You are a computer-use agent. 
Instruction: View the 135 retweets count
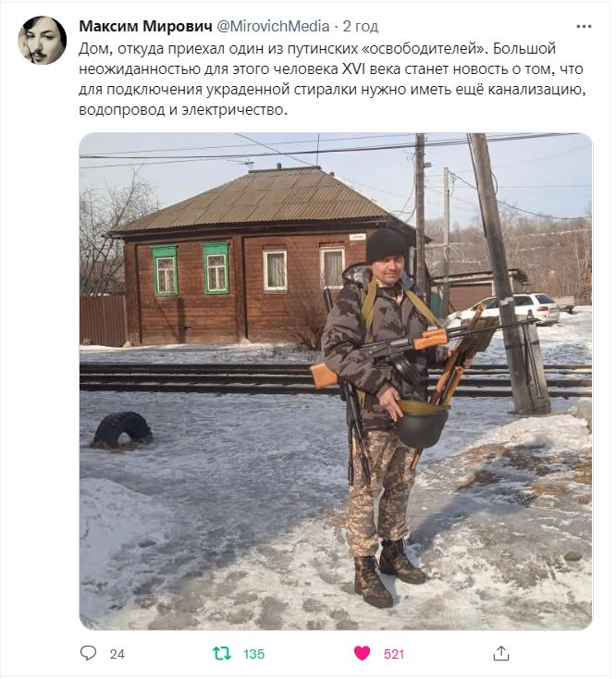(x=253, y=654)
